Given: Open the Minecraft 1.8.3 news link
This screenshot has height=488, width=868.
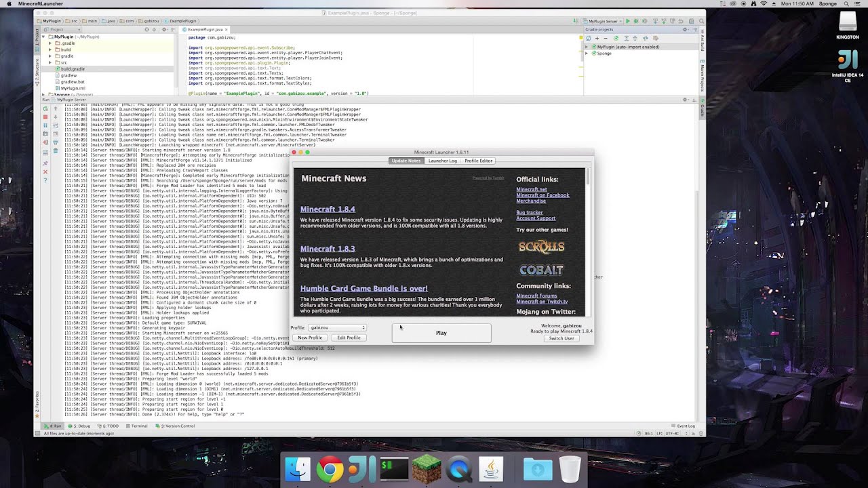Looking at the screenshot, I should point(328,249).
